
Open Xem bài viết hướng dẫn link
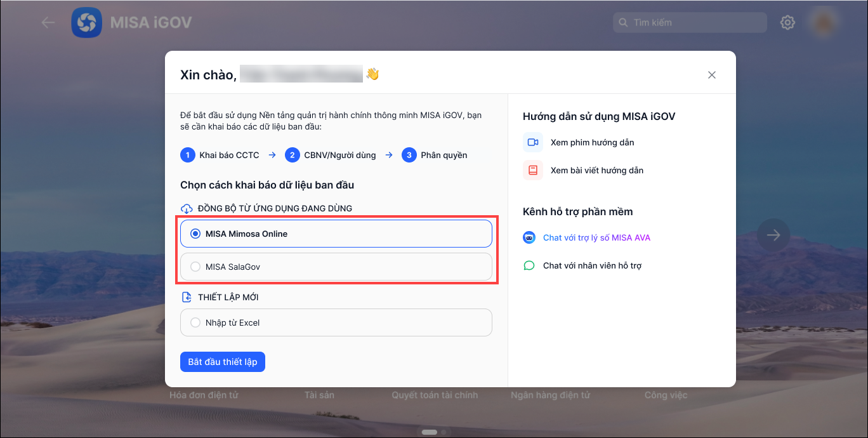pyautogui.click(x=597, y=170)
